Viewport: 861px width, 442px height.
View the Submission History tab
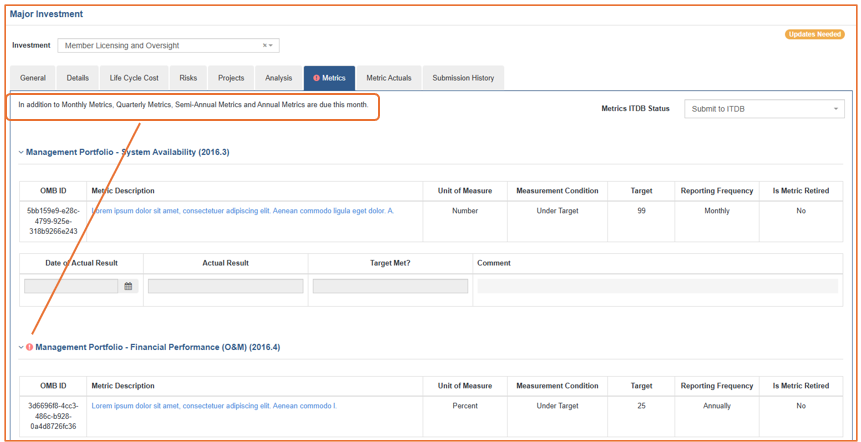click(x=463, y=78)
